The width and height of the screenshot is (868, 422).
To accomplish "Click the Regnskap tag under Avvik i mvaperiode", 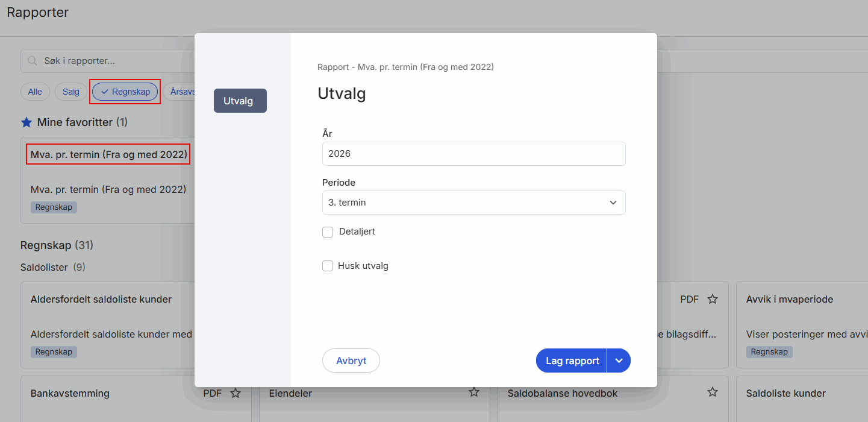I will coord(769,351).
